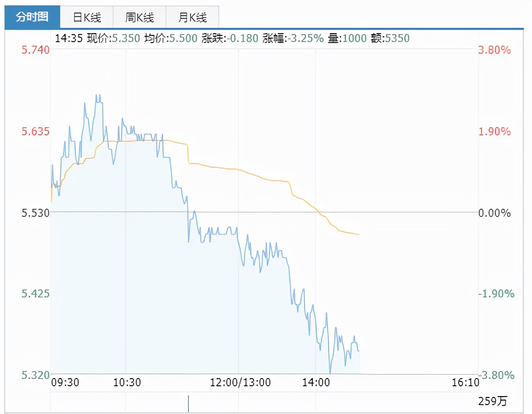
Task: Click the 涨跌:-0.180 value
Action: pyautogui.click(x=230, y=38)
